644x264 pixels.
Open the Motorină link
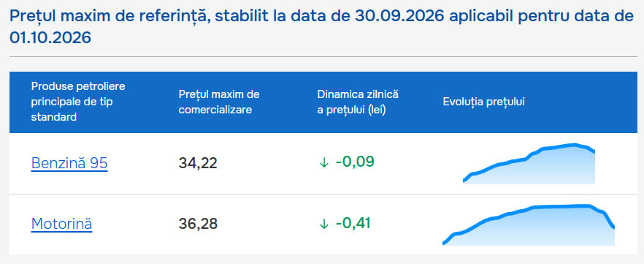tap(61, 224)
